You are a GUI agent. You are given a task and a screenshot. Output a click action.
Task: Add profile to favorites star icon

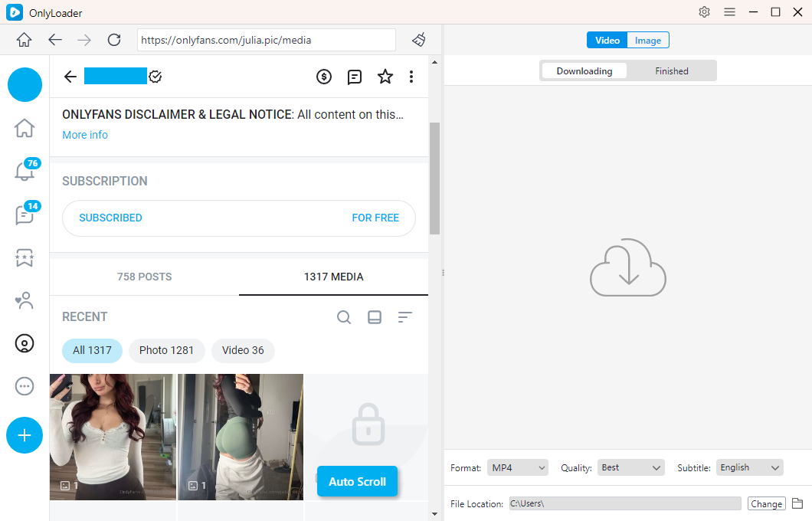385,77
